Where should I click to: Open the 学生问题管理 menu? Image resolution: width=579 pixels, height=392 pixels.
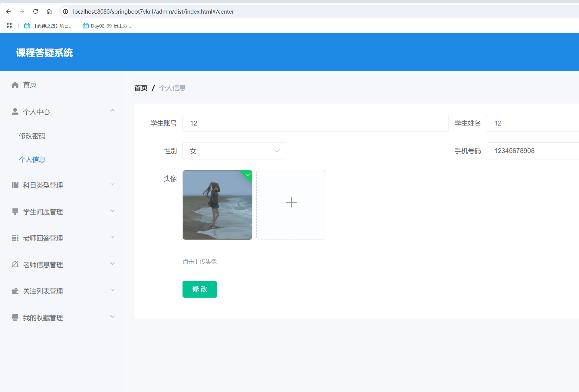[x=43, y=212]
